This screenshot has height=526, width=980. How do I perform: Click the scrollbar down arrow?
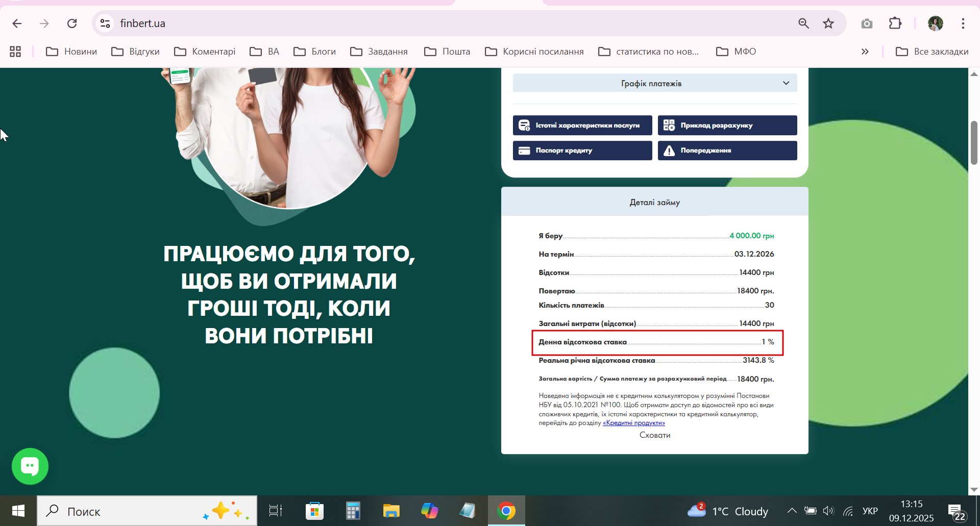click(974, 490)
